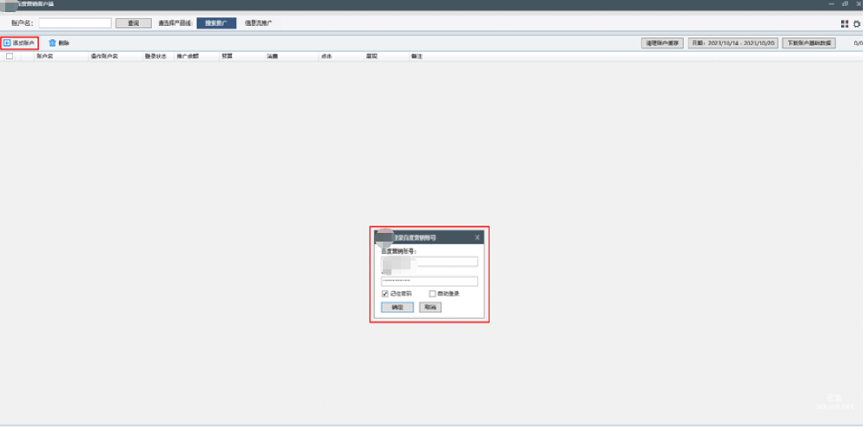Toggle the 记住密码 checkbox

pos(385,294)
